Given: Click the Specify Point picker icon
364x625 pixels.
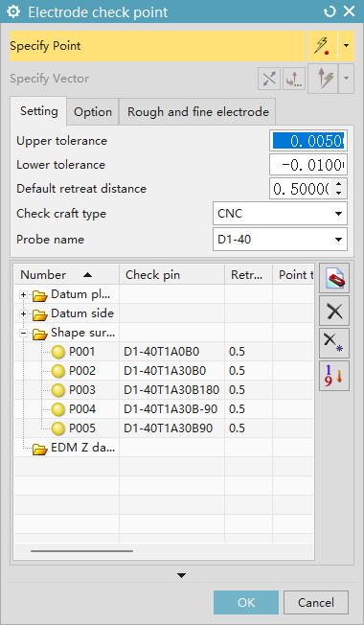Looking at the screenshot, I should tap(322, 46).
